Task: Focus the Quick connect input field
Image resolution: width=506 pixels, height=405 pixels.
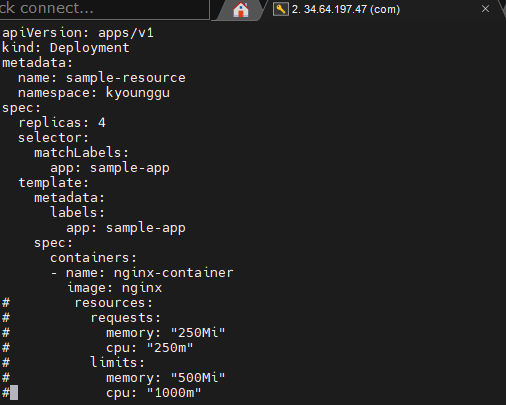Action: 104,9
